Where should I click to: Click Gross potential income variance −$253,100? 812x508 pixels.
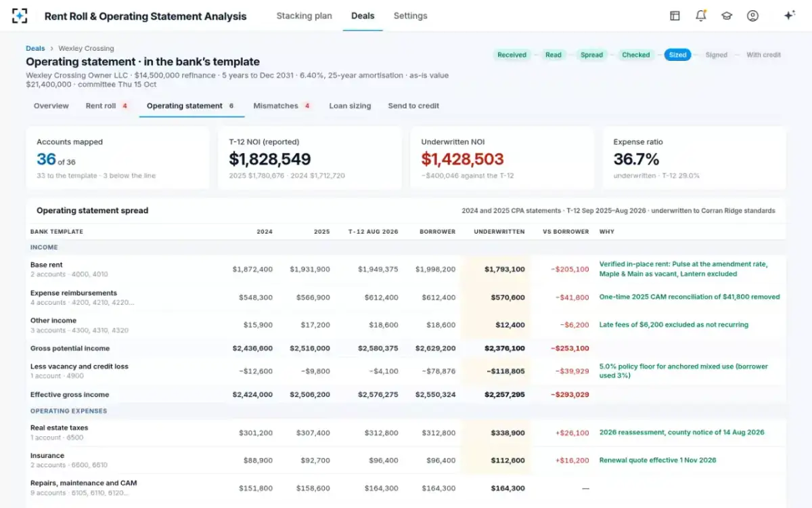[570, 348]
